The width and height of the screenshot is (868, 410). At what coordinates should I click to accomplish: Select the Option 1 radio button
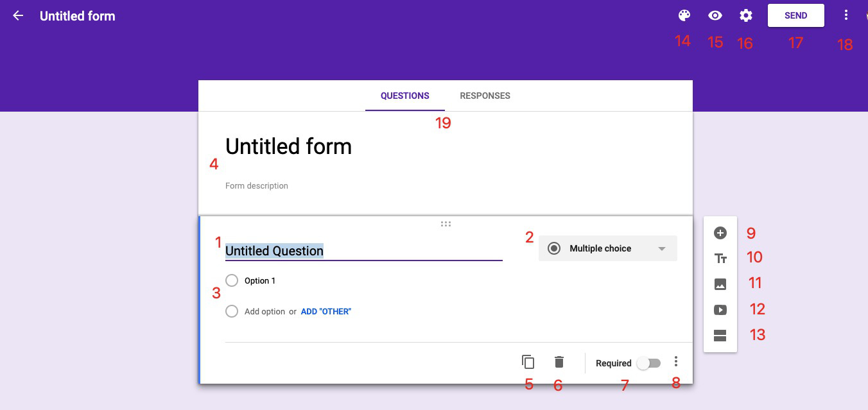pos(232,280)
